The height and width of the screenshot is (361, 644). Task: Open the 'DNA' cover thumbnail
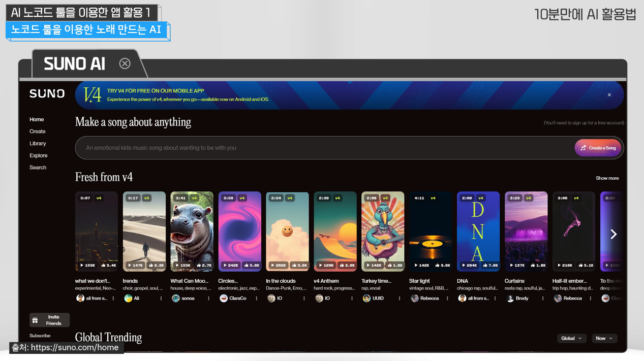pos(478,232)
